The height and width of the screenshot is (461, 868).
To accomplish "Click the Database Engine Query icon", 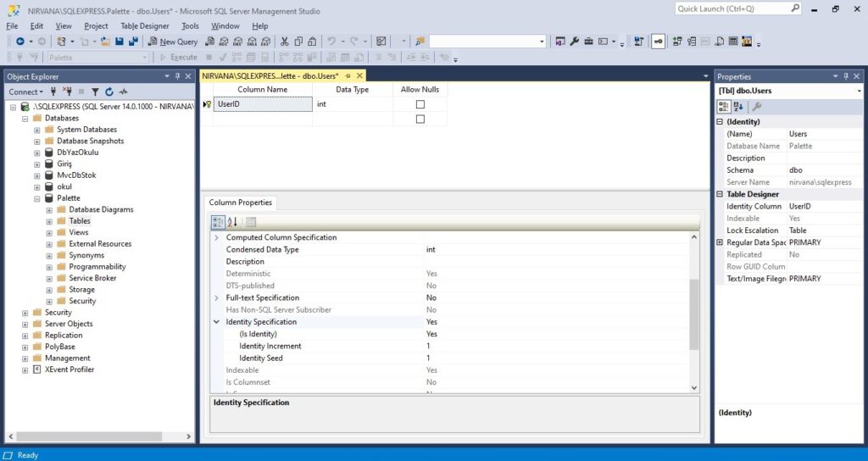I will pos(210,42).
